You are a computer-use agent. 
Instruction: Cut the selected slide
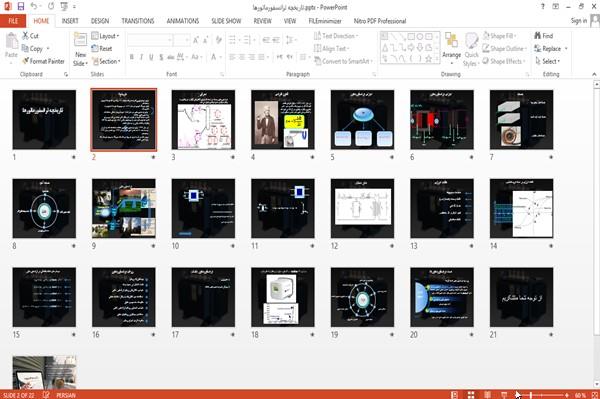(30, 36)
